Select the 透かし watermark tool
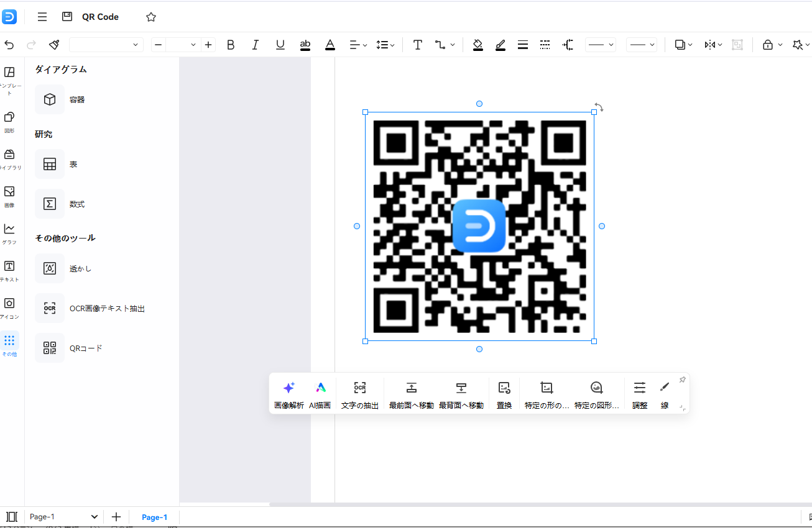 pos(50,268)
